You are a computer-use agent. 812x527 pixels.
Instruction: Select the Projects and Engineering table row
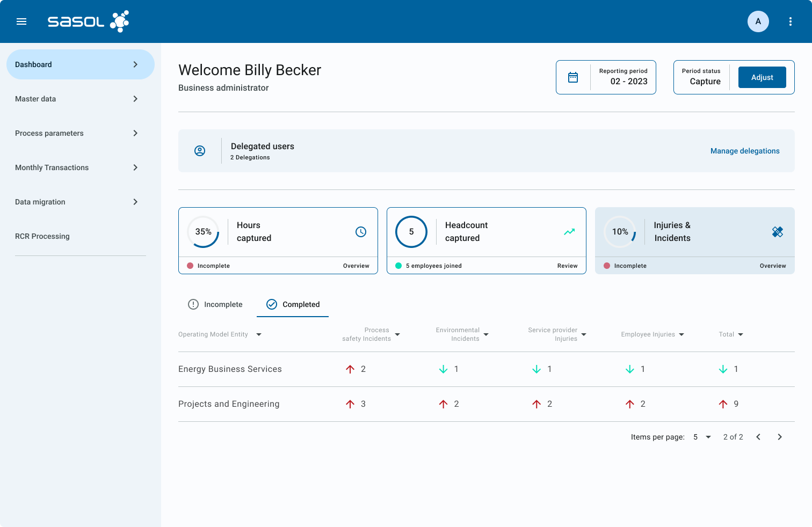click(x=229, y=404)
